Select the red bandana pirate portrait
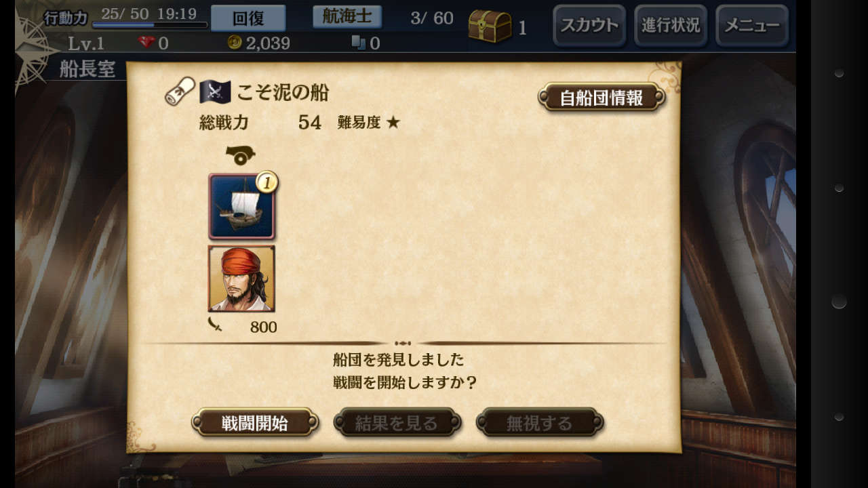 (x=241, y=279)
